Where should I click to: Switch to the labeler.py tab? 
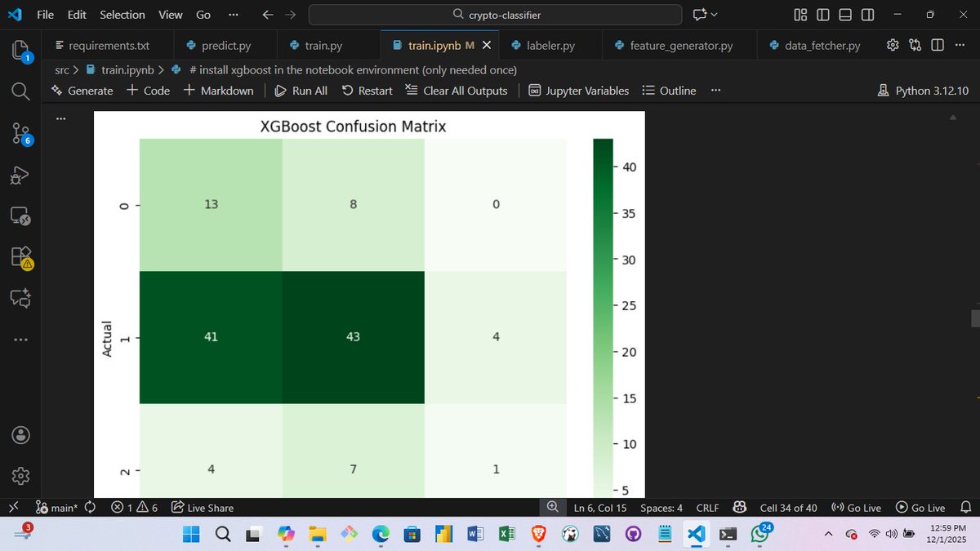point(549,45)
